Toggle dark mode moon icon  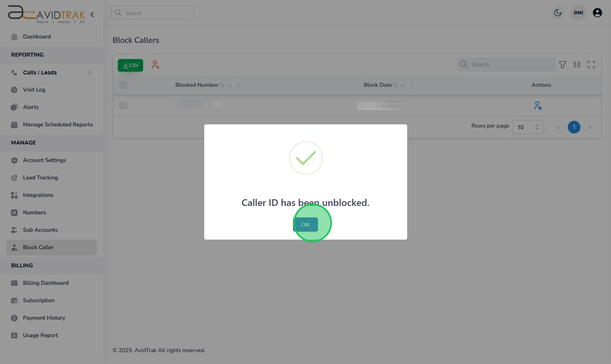[558, 13]
